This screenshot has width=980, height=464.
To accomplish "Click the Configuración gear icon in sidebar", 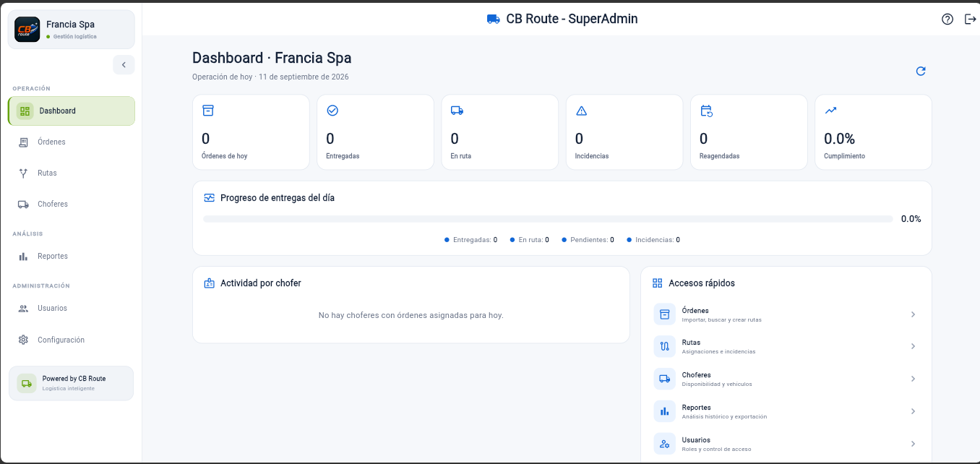I will (x=23, y=340).
